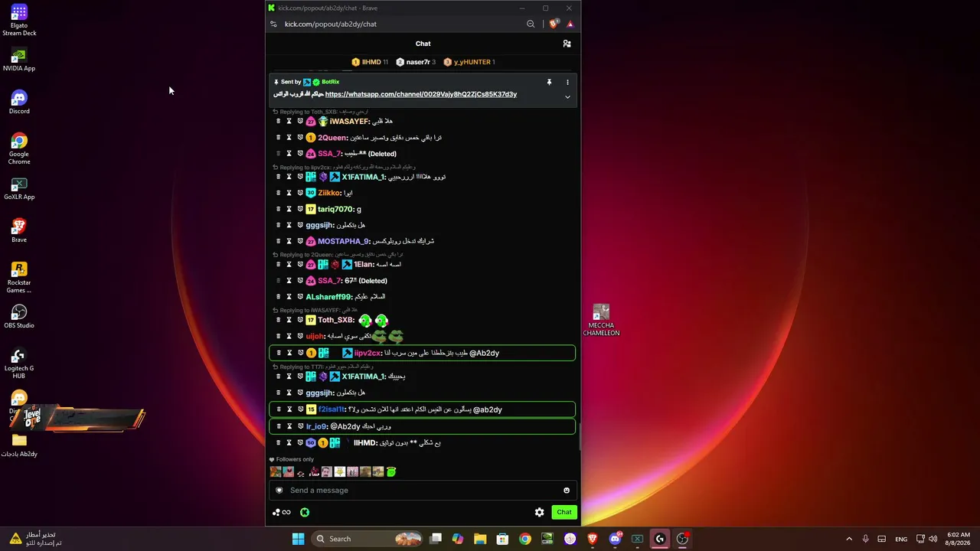
Task: Open File Explorer from the taskbar
Action: point(480,539)
